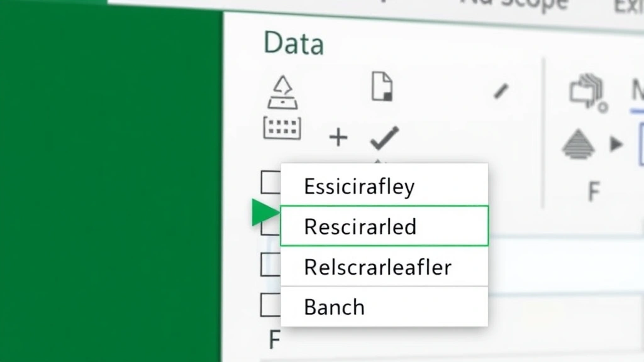Screen dimensions: 644x362
Task: Select the pencil edit icon
Action: click(x=500, y=91)
